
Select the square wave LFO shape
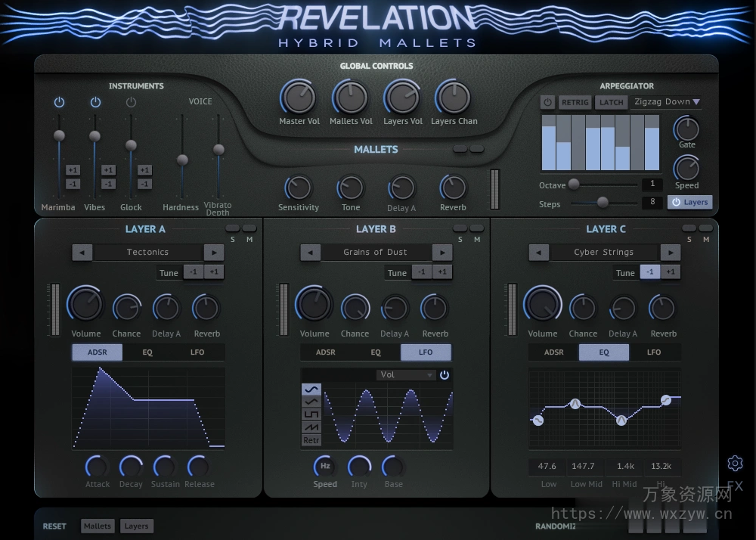311,414
